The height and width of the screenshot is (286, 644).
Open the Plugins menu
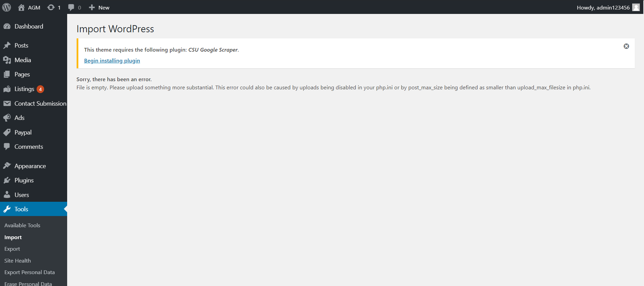coord(34,180)
